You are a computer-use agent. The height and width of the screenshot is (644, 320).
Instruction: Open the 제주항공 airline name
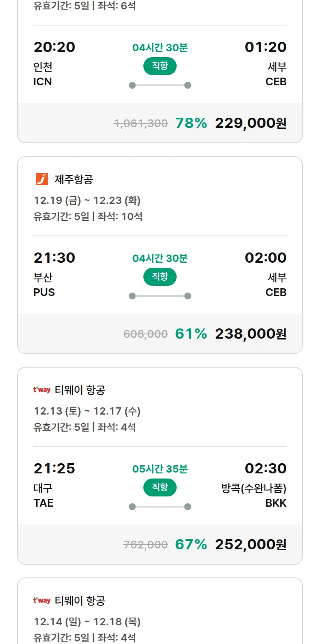tap(73, 180)
